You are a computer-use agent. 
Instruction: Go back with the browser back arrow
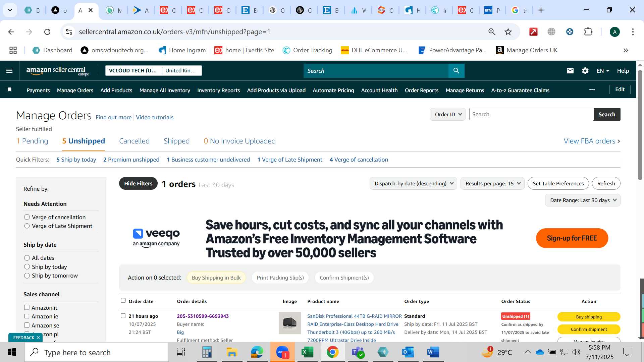(11, 32)
